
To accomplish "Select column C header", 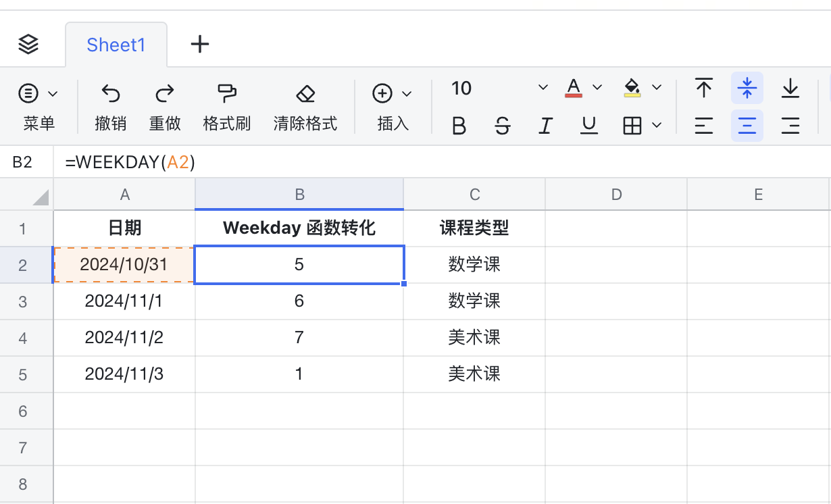I will 474,195.
